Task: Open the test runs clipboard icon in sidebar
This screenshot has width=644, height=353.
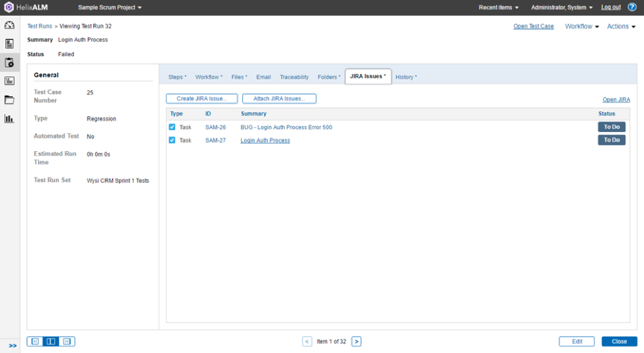Action: pos(9,63)
